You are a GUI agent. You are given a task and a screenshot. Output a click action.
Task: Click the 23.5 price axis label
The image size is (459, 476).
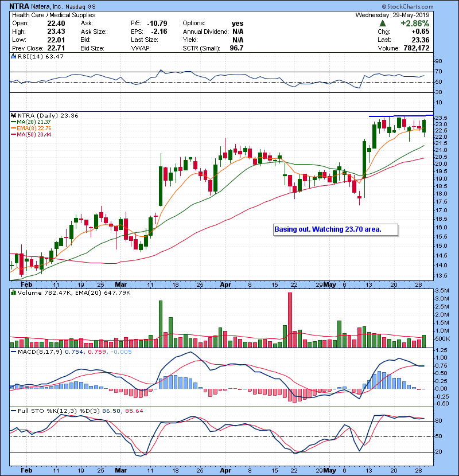[x=441, y=118]
